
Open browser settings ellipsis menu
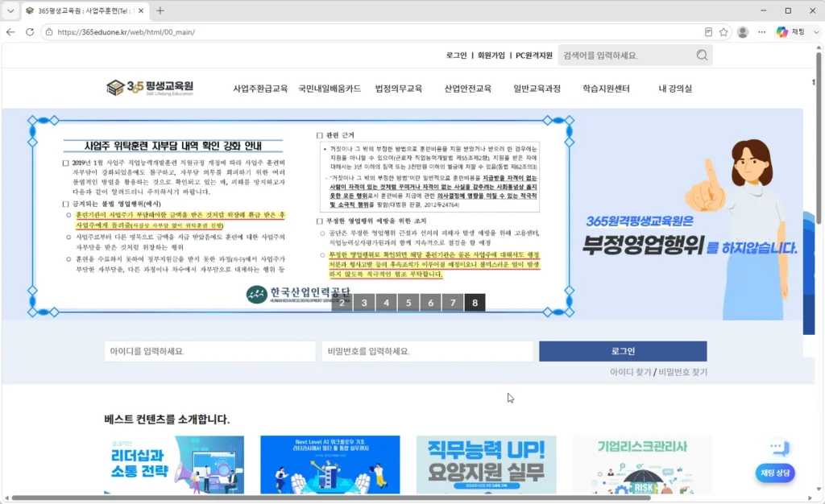click(762, 32)
